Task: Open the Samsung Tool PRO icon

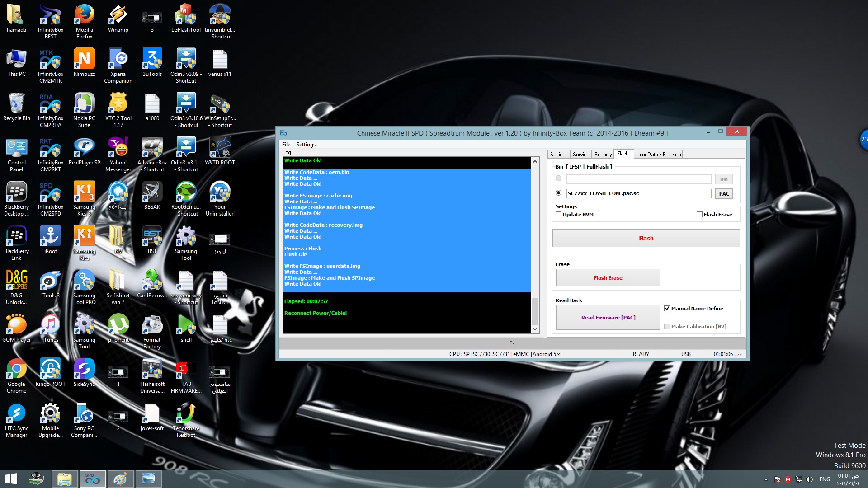Action: point(84,287)
